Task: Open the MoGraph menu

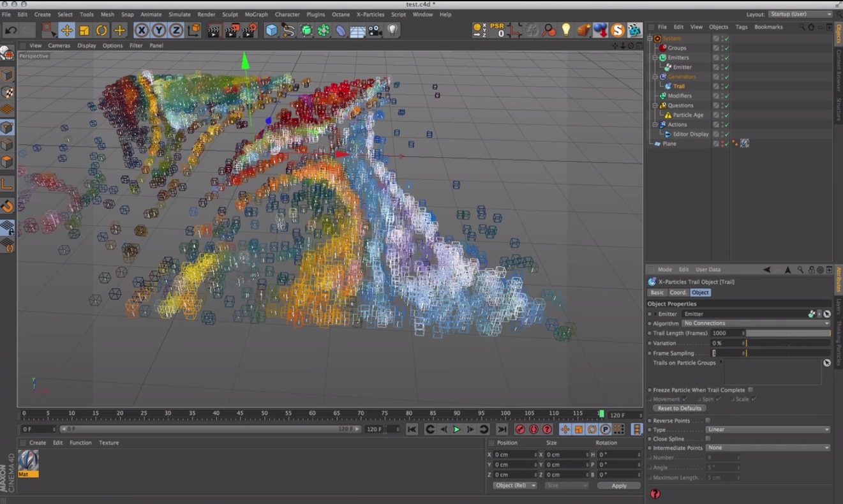Action: pyautogui.click(x=257, y=14)
